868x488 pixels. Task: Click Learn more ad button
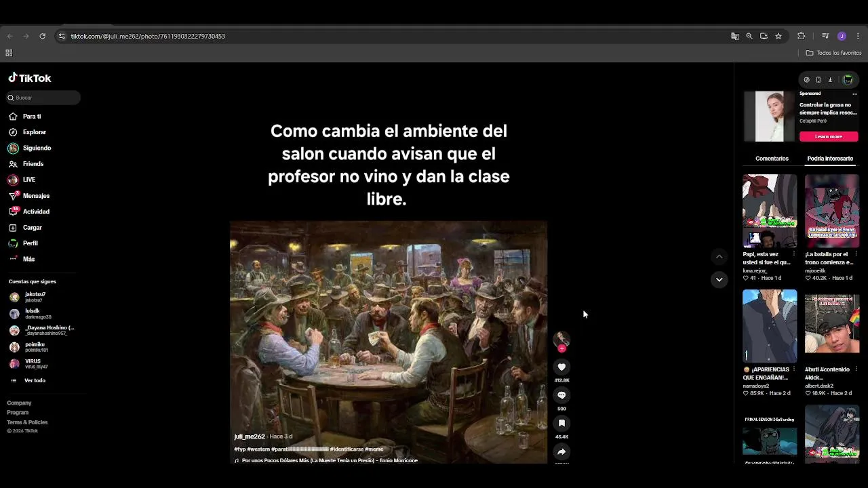coord(829,136)
